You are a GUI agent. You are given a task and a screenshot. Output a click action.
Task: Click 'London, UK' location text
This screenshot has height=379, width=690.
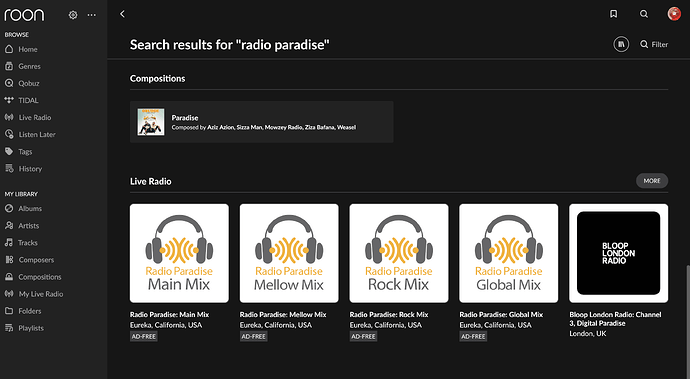(587, 334)
